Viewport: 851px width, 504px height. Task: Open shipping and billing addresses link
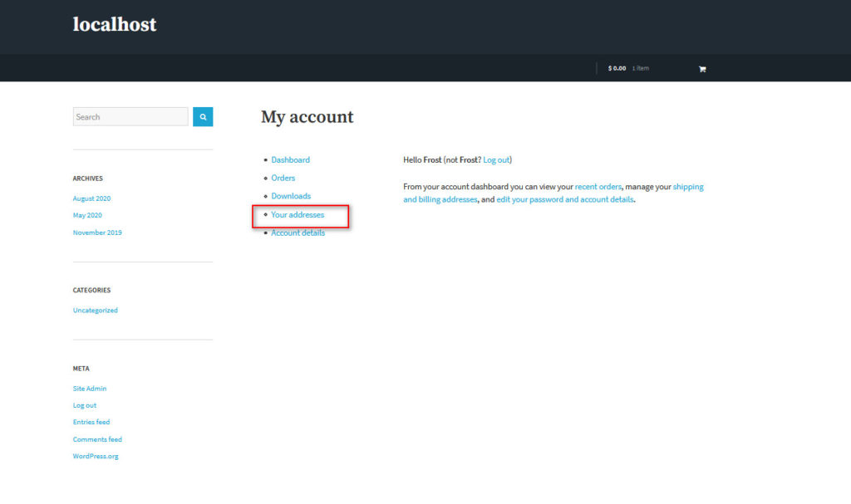pos(440,198)
